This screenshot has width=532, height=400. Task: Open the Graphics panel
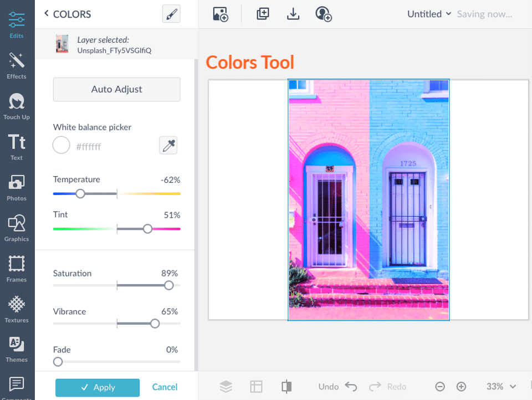(x=17, y=228)
